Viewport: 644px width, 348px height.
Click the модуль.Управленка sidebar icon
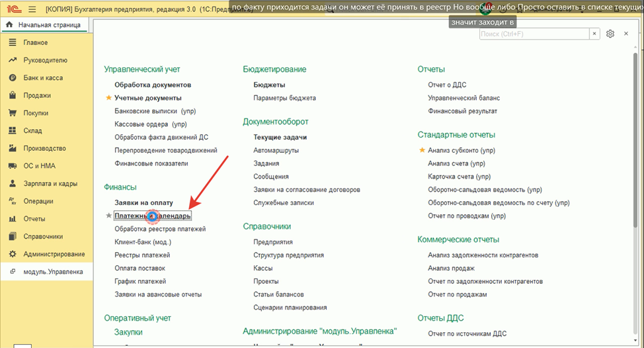pyautogui.click(x=13, y=271)
